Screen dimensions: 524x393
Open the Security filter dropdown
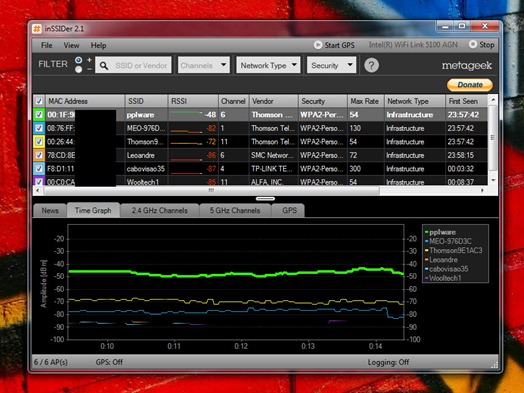point(332,65)
